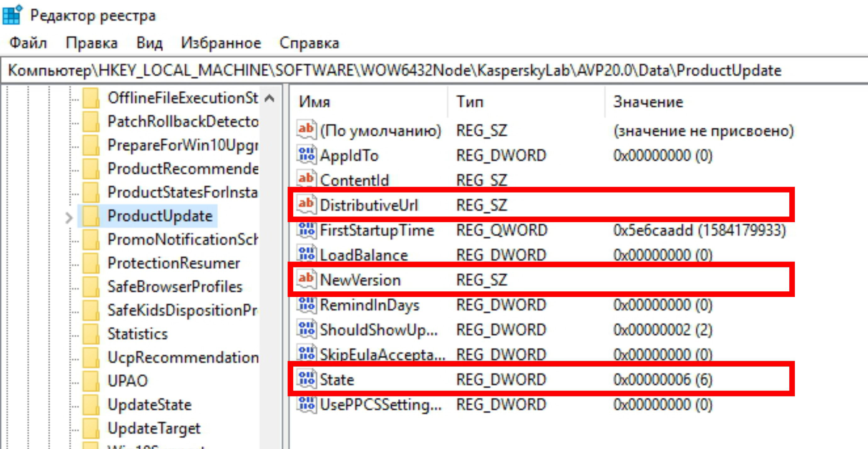Click folder icon of ProductUpdate key
868x449 pixels.
point(91,216)
